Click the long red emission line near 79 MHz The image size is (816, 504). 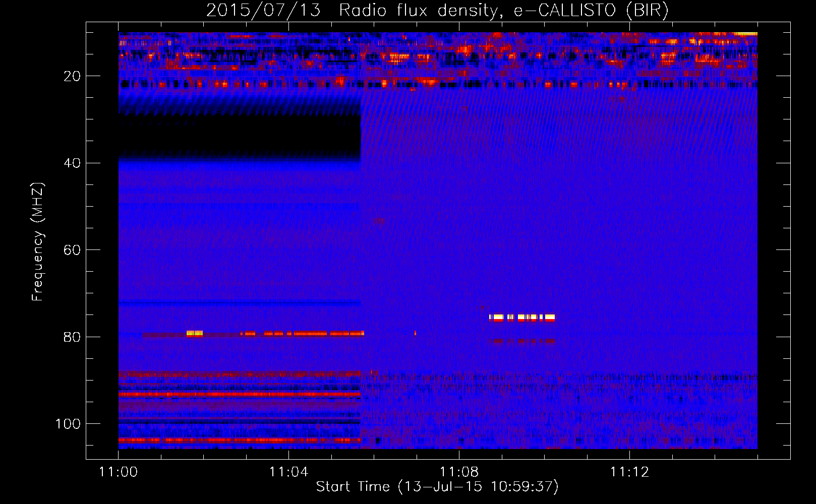303,333
